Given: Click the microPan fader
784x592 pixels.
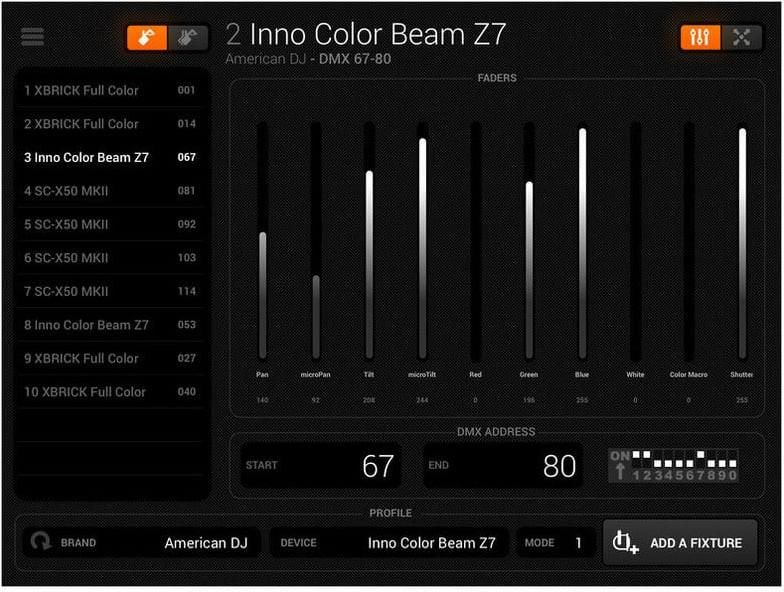Looking at the screenshot, I should click(x=316, y=241).
